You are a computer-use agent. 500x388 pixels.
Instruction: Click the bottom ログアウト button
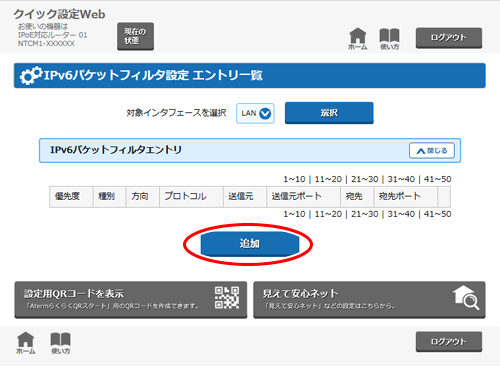coord(449,342)
